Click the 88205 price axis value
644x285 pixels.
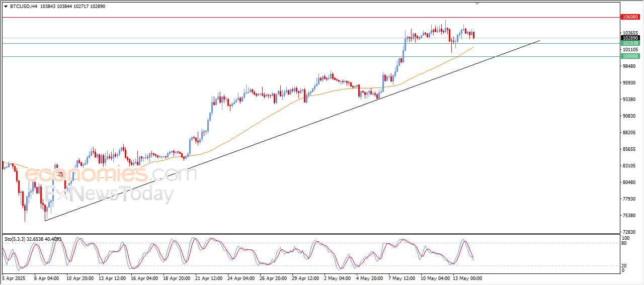tap(629, 133)
